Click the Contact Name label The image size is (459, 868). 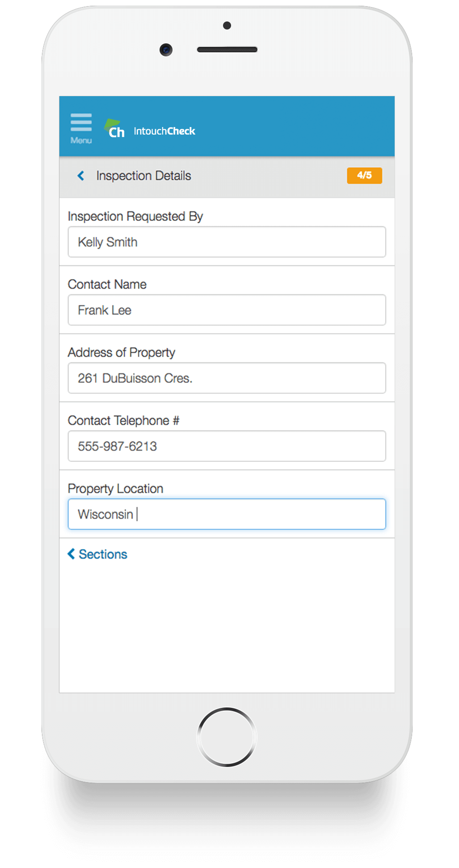107,284
